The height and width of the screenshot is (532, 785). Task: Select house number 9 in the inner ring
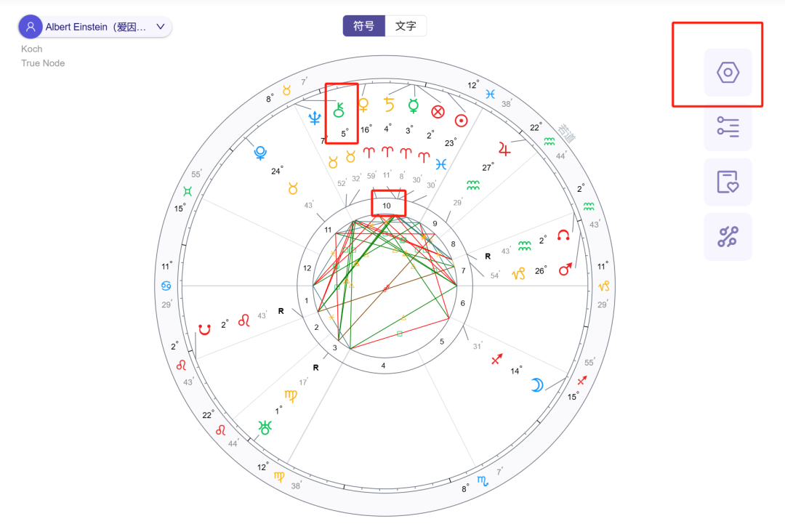point(435,224)
